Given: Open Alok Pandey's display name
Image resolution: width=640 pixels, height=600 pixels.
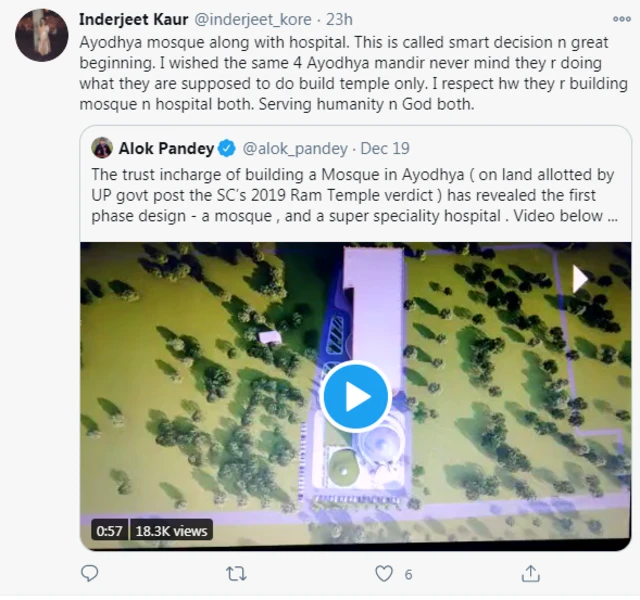Looking at the screenshot, I should [x=166, y=148].
